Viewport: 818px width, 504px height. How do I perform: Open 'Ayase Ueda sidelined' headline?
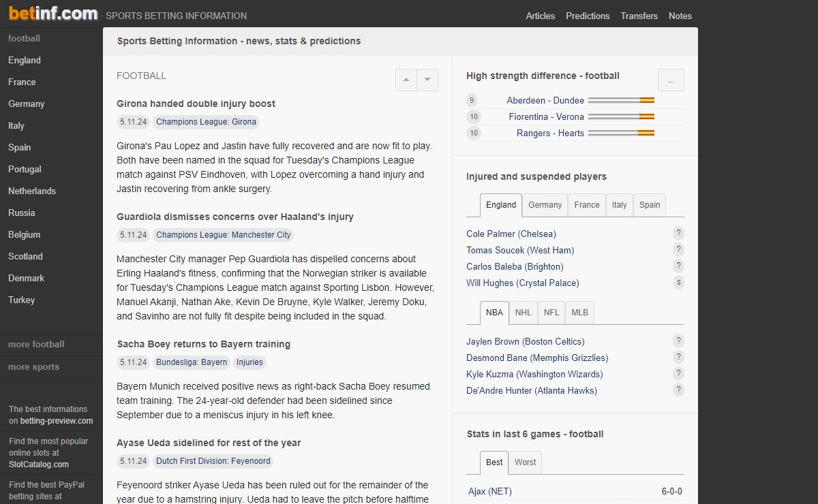pos(209,443)
